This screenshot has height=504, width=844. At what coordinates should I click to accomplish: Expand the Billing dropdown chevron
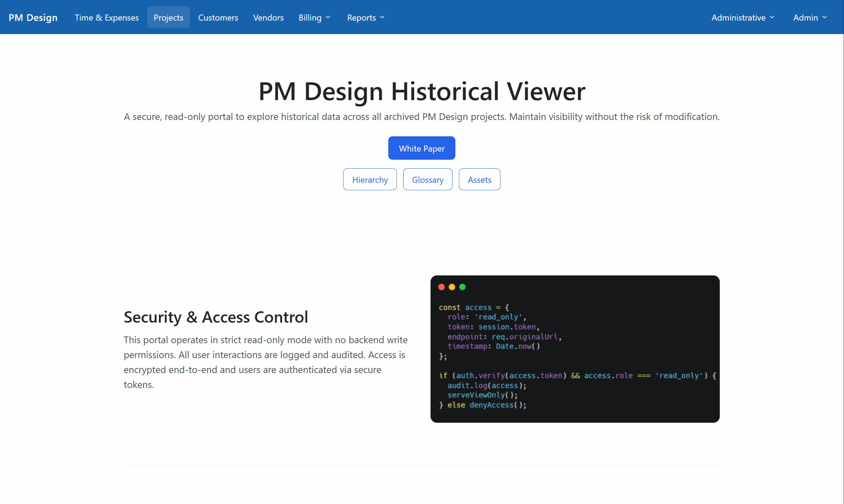[328, 17]
